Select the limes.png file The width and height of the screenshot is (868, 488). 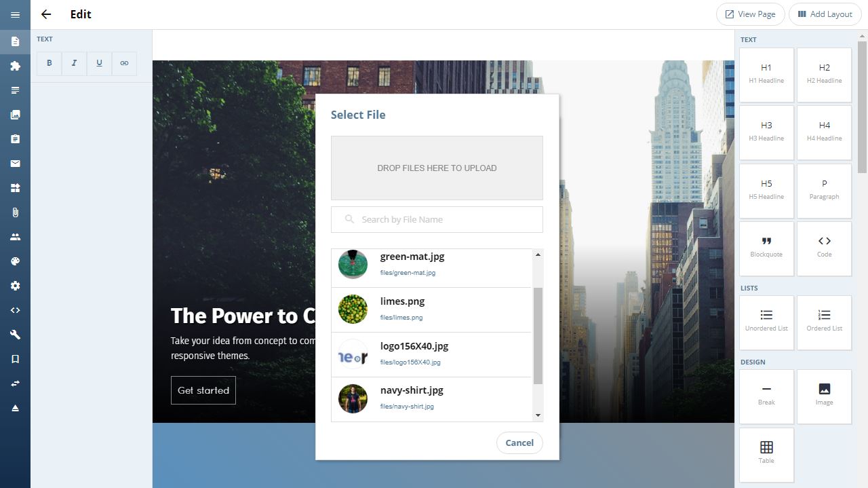click(x=431, y=309)
